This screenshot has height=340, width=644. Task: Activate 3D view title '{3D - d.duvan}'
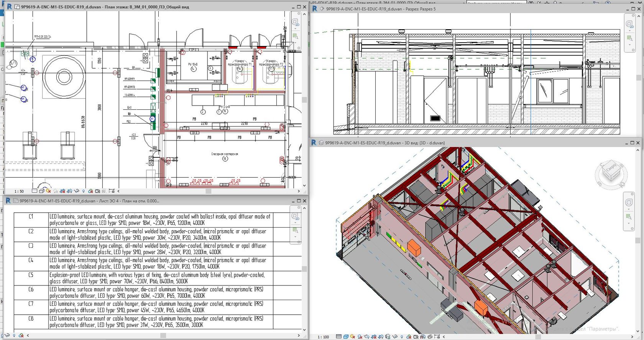(x=385, y=143)
